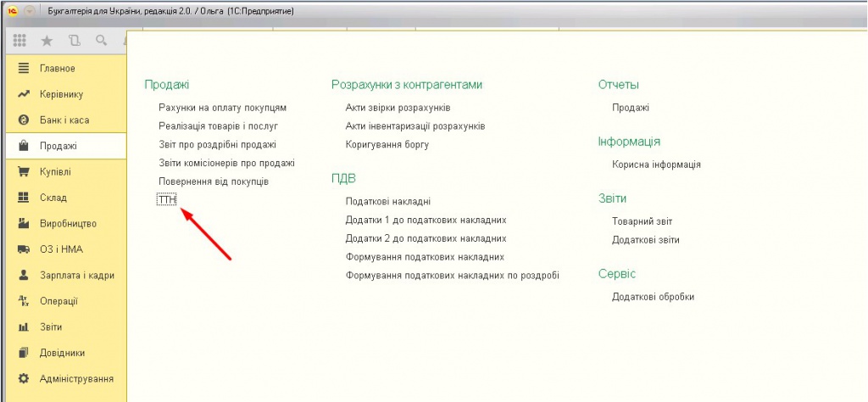Image resolution: width=868 pixels, height=402 pixels.
Task: Open the ТТН link
Action: pyautogui.click(x=167, y=200)
